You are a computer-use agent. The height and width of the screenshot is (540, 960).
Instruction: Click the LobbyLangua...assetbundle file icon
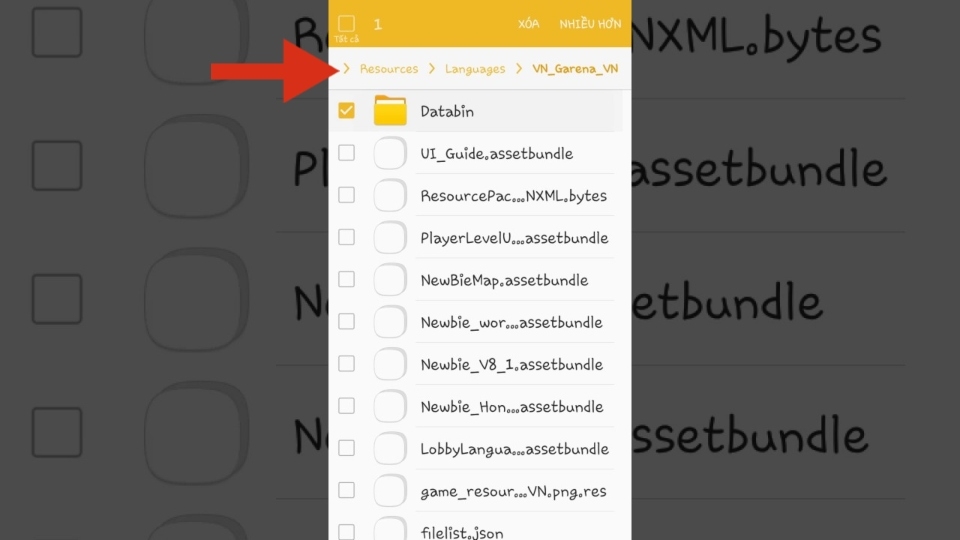coord(390,449)
